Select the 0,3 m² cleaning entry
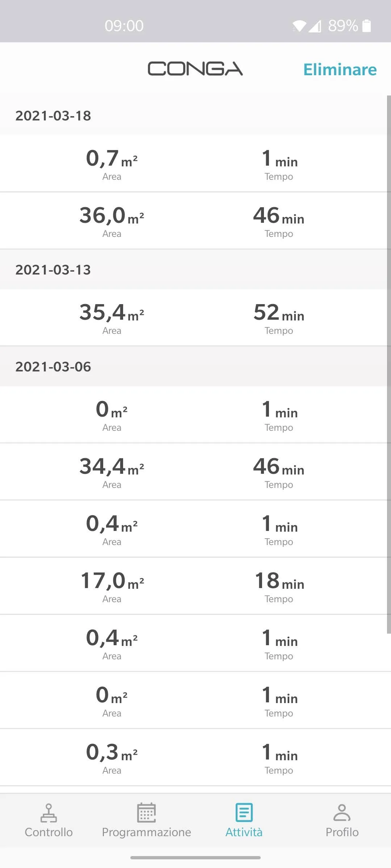This screenshot has width=391, height=868. pyautogui.click(x=193, y=757)
